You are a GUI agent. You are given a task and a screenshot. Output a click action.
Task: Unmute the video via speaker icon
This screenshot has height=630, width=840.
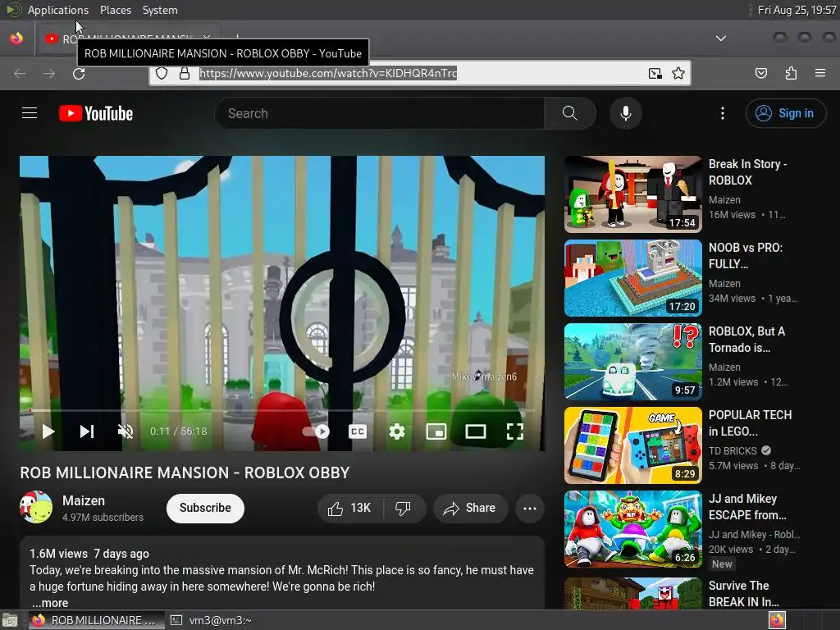(x=126, y=431)
